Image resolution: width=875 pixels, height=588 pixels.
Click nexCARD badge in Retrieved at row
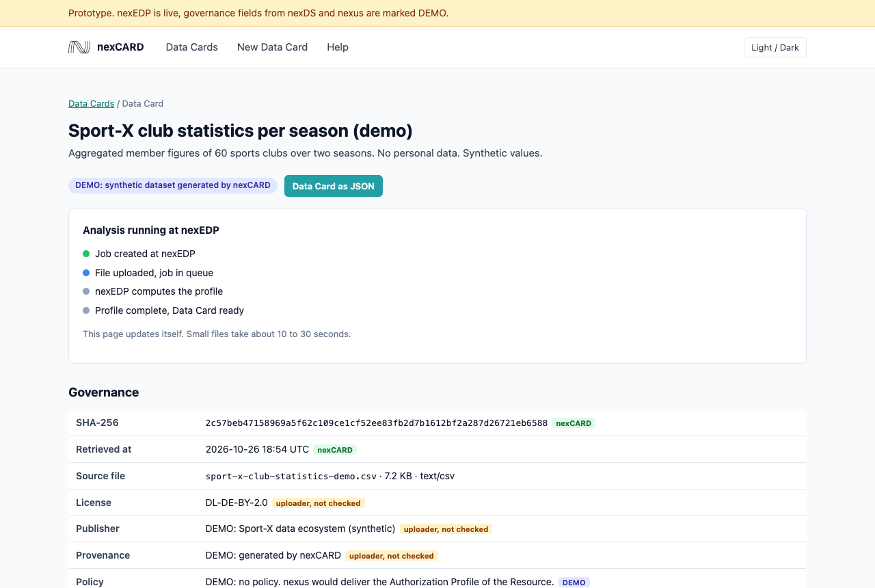[x=335, y=450]
